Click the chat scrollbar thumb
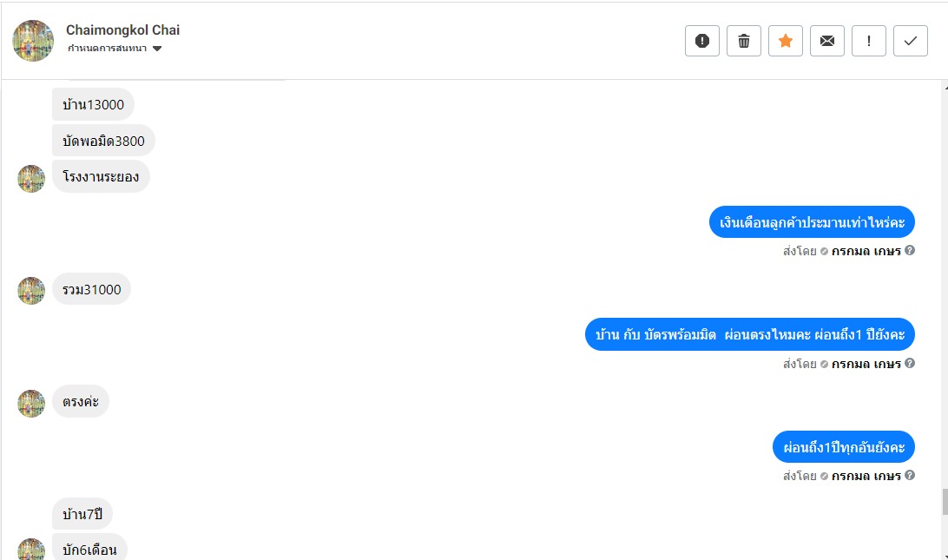Screen dimensions: 948x560 click(x=943, y=501)
